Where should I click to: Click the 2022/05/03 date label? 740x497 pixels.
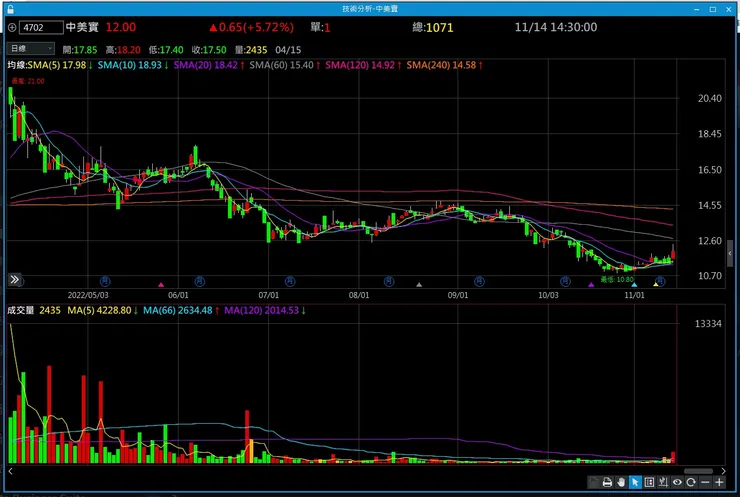coord(88,295)
